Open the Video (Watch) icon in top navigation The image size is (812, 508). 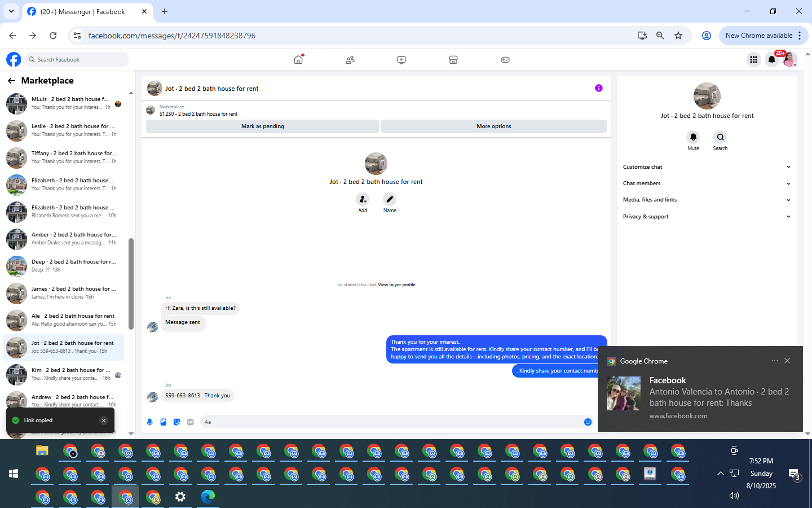401,59
